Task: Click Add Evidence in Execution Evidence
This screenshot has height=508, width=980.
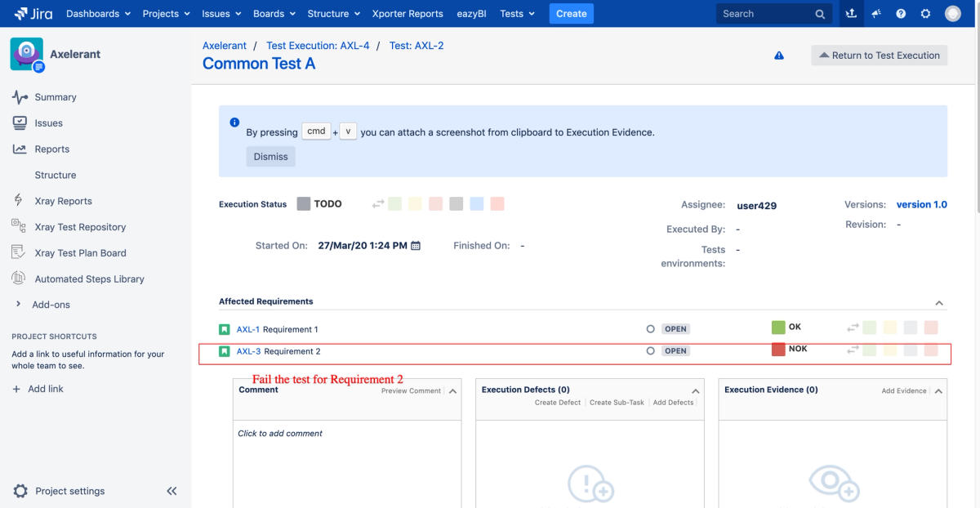Action: [x=904, y=391]
